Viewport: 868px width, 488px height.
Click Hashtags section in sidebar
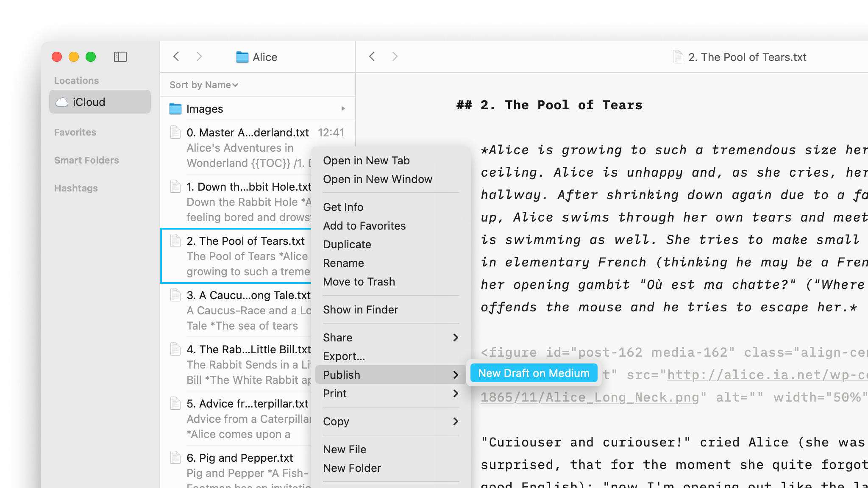(76, 188)
